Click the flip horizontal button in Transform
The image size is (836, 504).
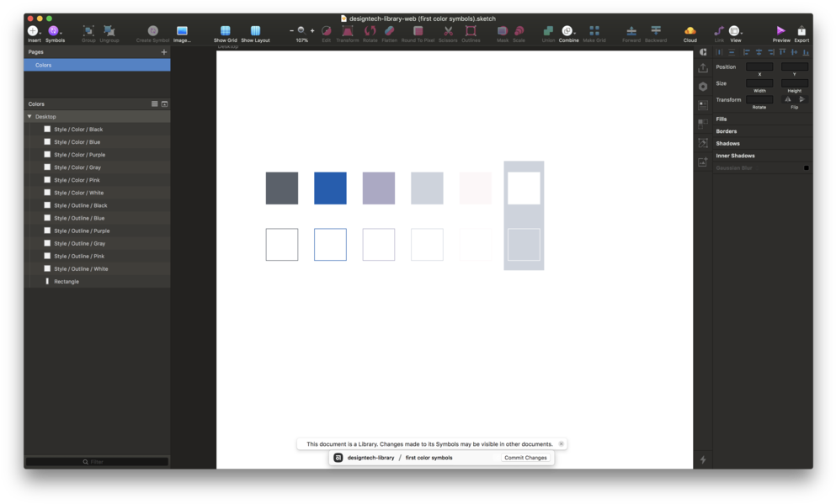788,99
